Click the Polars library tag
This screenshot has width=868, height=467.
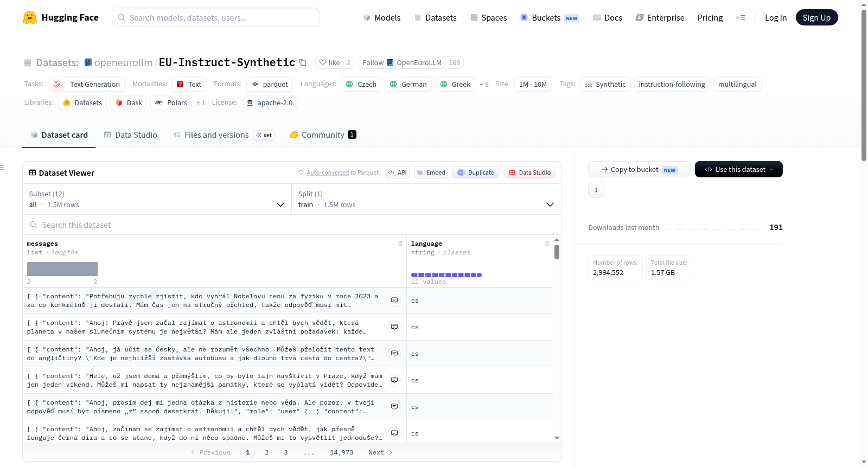pyautogui.click(x=171, y=103)
